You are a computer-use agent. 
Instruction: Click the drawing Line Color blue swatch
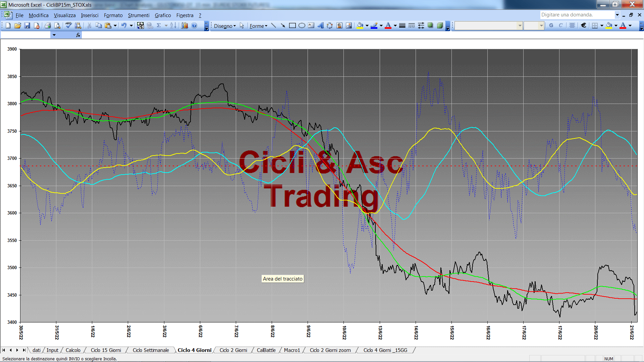374,25
